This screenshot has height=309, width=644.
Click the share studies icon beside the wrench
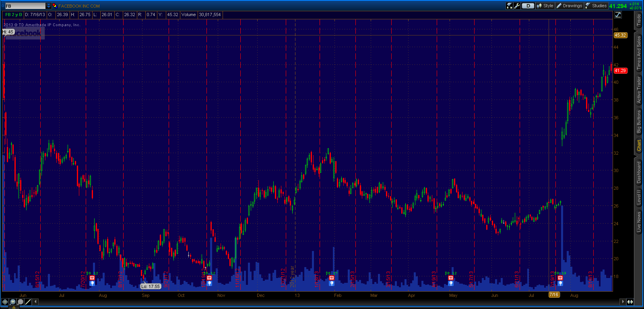510,6
